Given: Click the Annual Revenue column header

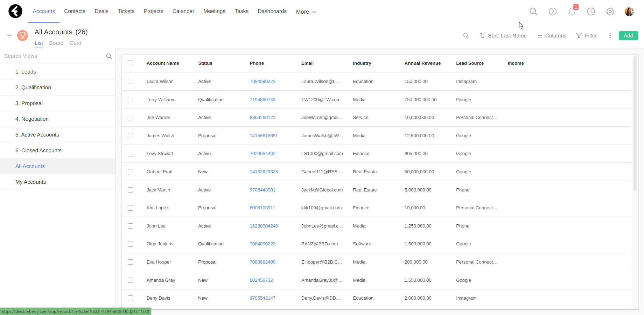Looking at the screenshot, I should pos(422,63).
